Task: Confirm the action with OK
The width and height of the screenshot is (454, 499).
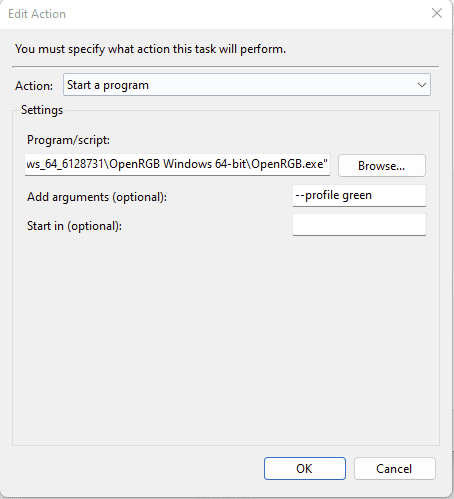Action: click(305, 469)
